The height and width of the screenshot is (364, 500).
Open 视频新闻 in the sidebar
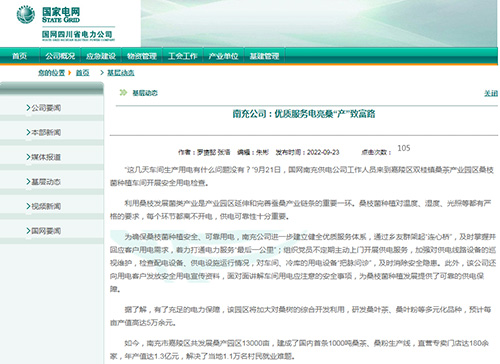[x=46, y=207]
